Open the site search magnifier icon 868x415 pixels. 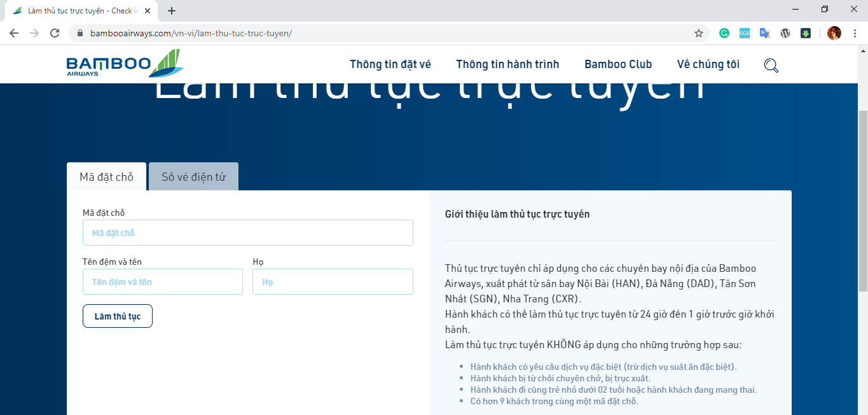(x=771, y=66)
